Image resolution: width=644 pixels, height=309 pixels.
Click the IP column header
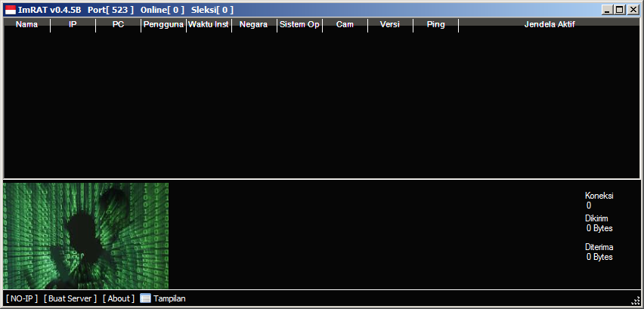(x=73, y=25)
